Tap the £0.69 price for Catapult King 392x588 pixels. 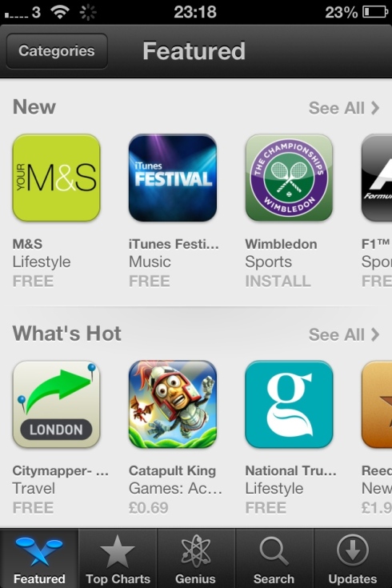(x=149, y=508)
